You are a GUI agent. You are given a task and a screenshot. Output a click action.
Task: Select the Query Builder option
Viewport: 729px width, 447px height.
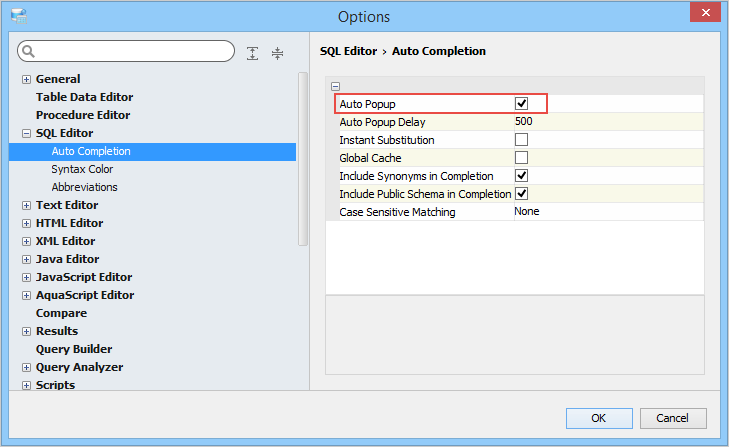(73, 349)
